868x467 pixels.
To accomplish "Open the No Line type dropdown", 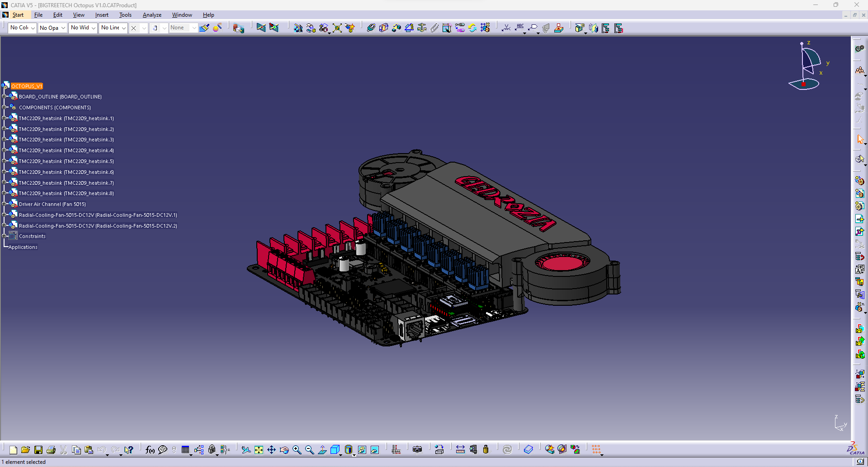I will 113,28.
